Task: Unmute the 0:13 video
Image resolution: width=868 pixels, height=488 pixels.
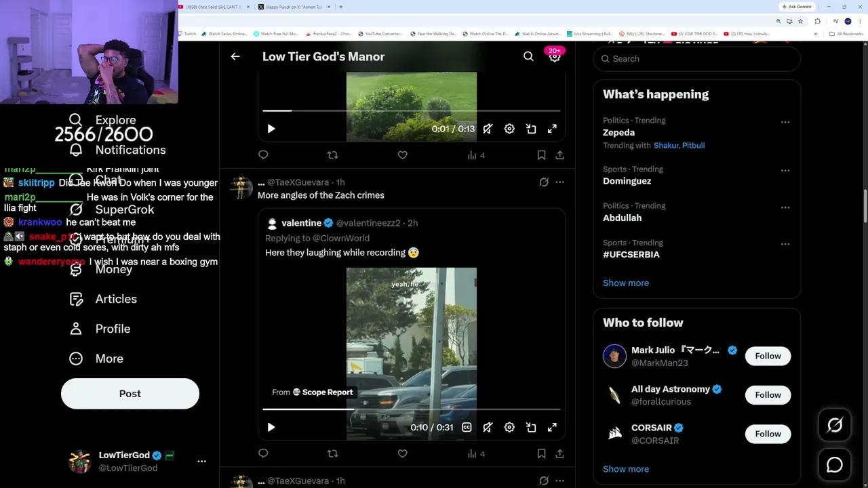Action: click(488, 129)
